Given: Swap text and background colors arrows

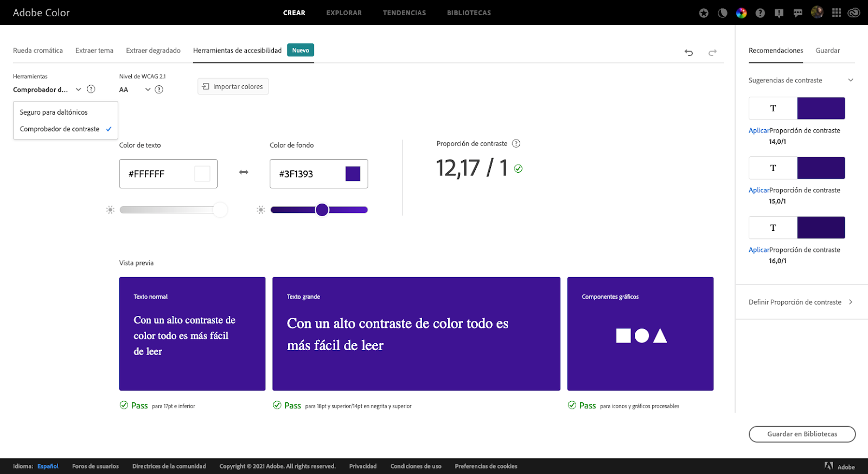Looking at the screenshot, I should pos(244,172).
